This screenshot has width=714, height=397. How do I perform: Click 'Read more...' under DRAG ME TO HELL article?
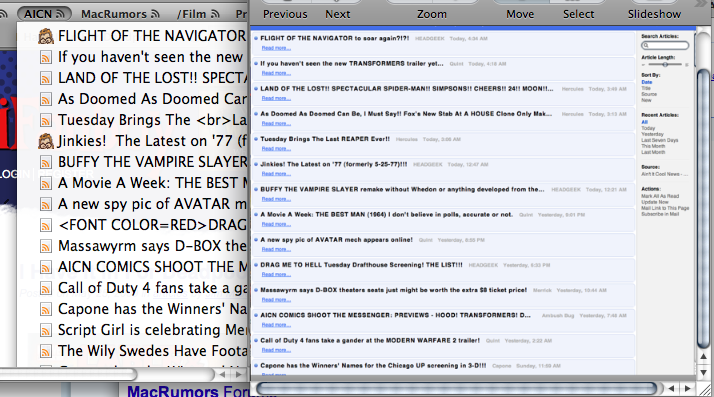tap(276, 274)
